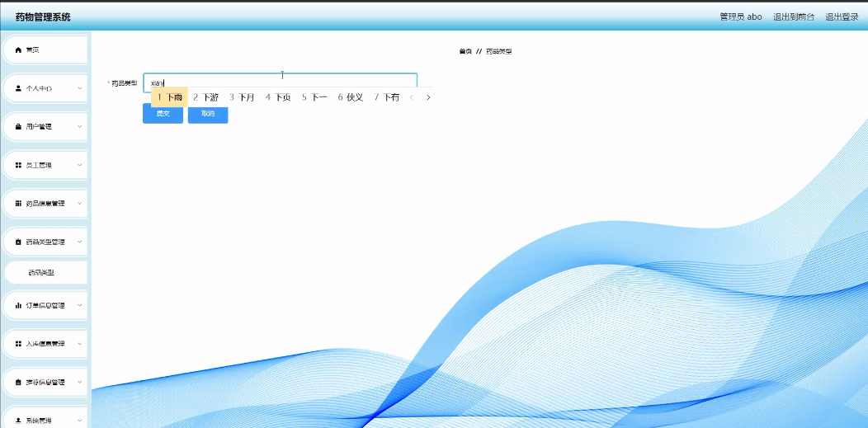
Task: Choose IME candidate 4 下页
Action: pyautogui.click(x=278, y=97)
